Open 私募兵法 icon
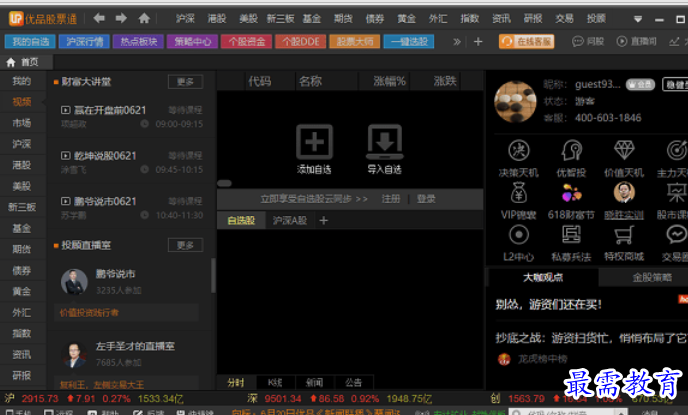 click(x=571, y=235)
